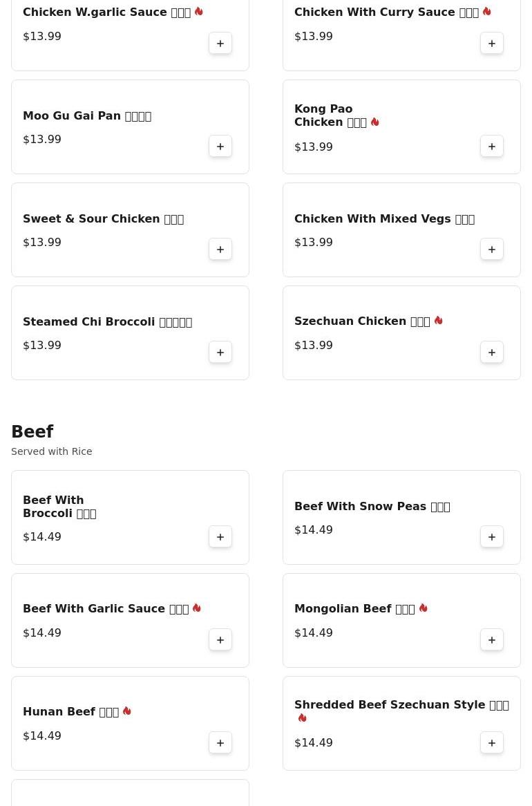The width and height of the screenshot is (532, 806).
Task: Add Beef With Garlic Sauce to order
Action: point(220,639)
